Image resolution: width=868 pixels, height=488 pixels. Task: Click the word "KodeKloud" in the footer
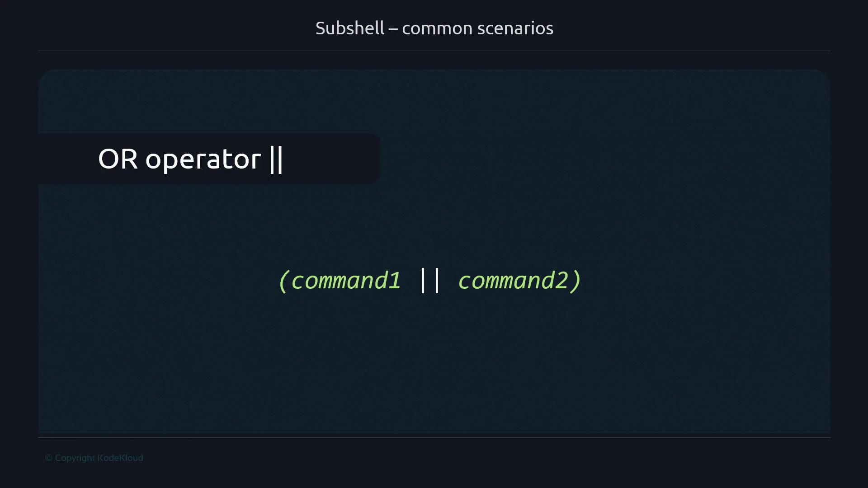[x=120, y=458]
